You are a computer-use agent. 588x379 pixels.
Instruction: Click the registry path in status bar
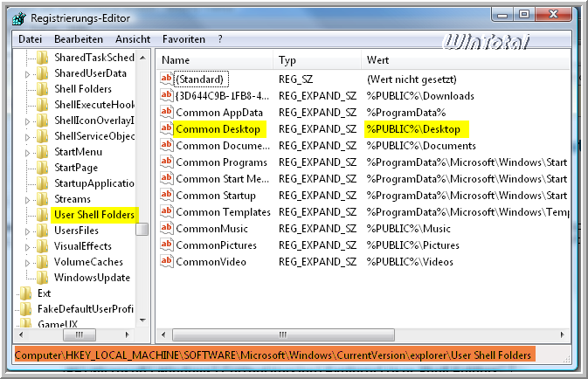coord(273,355)
